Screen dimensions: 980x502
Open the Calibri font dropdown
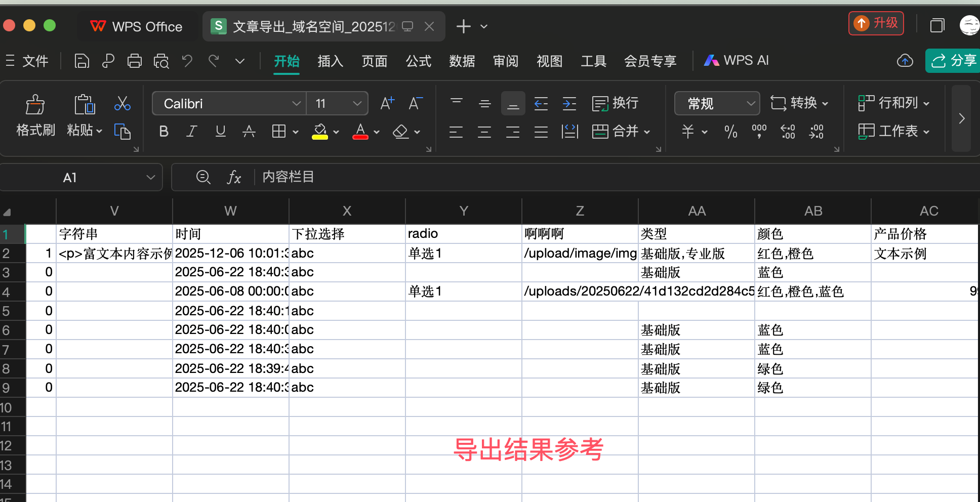pos(296,103)
